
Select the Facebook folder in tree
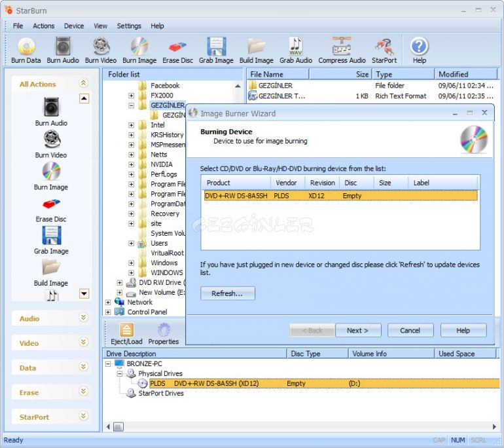pyautogui.click(x=165, y=86)
